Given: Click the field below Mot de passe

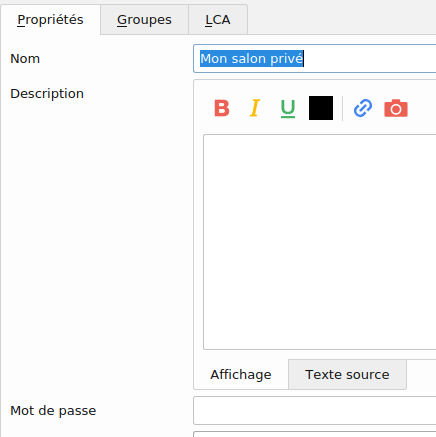Looking at the screenshot, I should click(x=315, y=434).
